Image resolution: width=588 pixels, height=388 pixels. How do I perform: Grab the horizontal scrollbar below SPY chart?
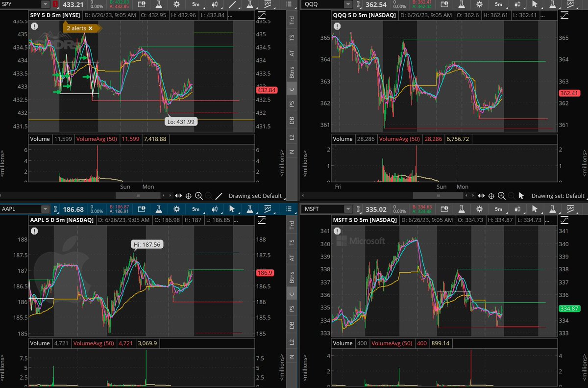click(x=139, y=196)
